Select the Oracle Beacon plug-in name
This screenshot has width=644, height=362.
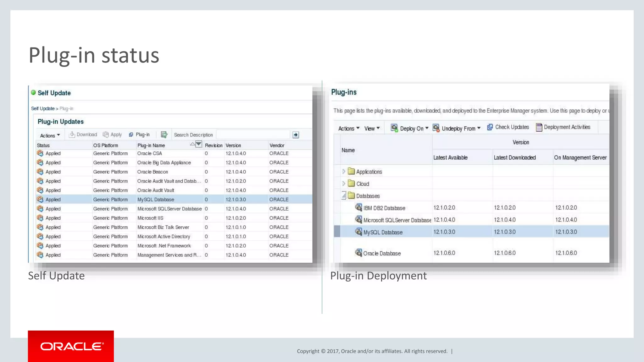153,172
